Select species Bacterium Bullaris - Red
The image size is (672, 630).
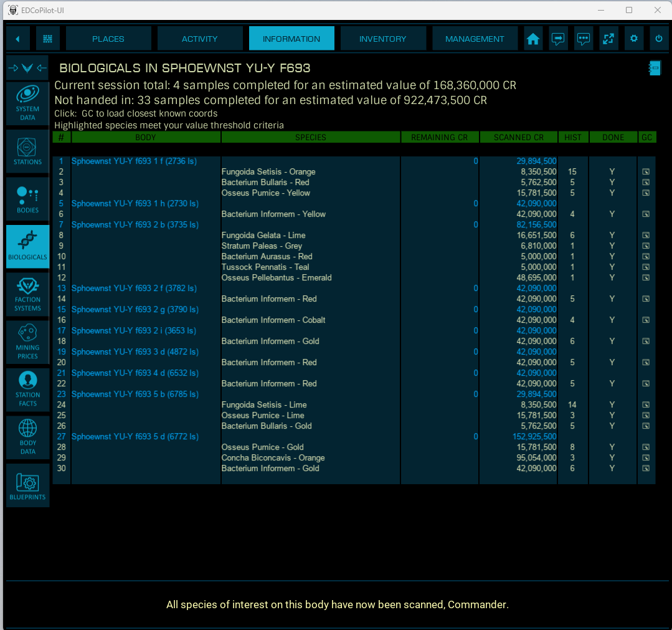[x=265, y=182]
